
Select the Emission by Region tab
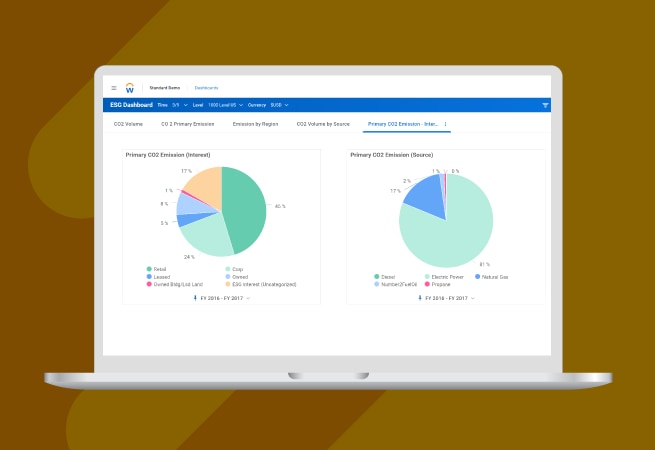[x=255, y=124]
